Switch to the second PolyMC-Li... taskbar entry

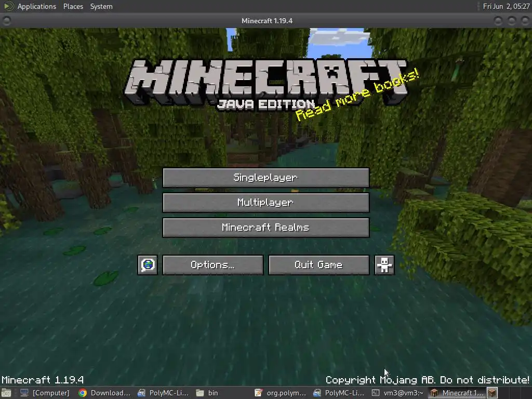[339, 393]
